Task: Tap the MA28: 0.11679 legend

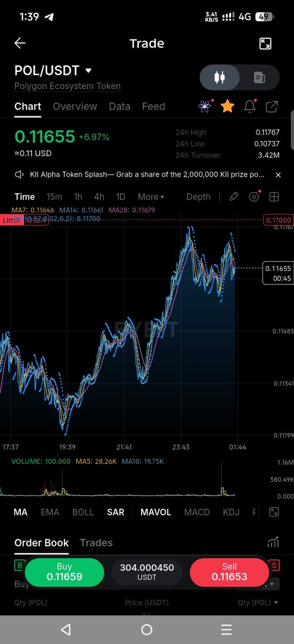Action: point(132,210)
